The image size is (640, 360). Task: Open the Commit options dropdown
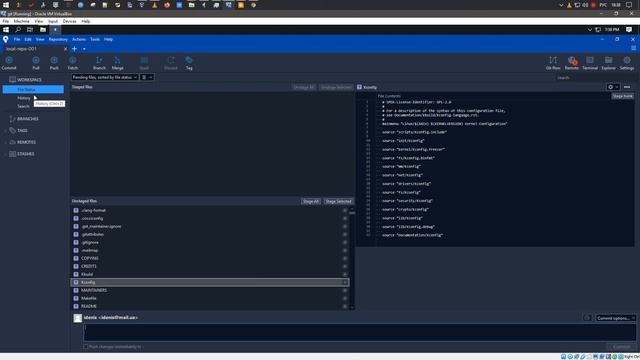616,318
